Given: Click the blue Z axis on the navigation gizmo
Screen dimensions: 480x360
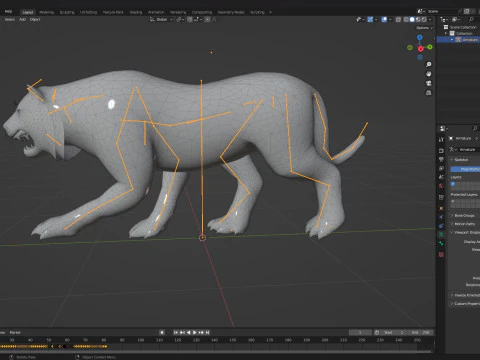Looking at the screenshot, I should 420,37.
